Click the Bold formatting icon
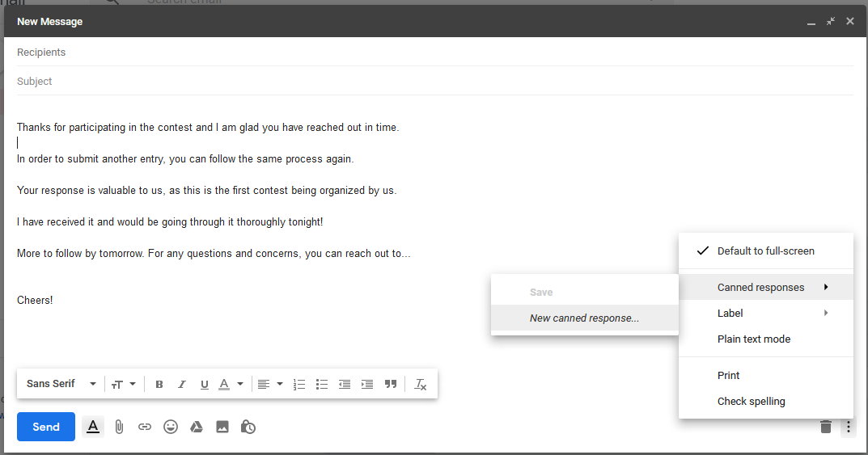Viewport: 868px width, 455px height. coord(159,384)
